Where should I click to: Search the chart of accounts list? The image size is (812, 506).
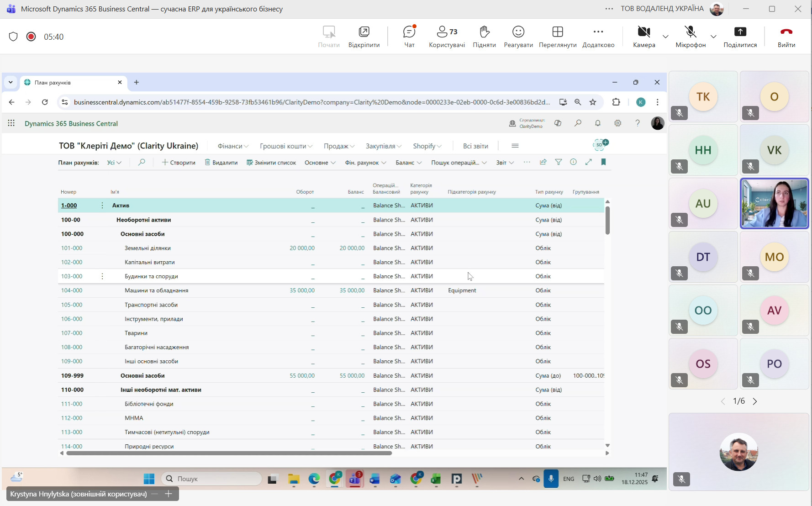(x=142, y=163)
